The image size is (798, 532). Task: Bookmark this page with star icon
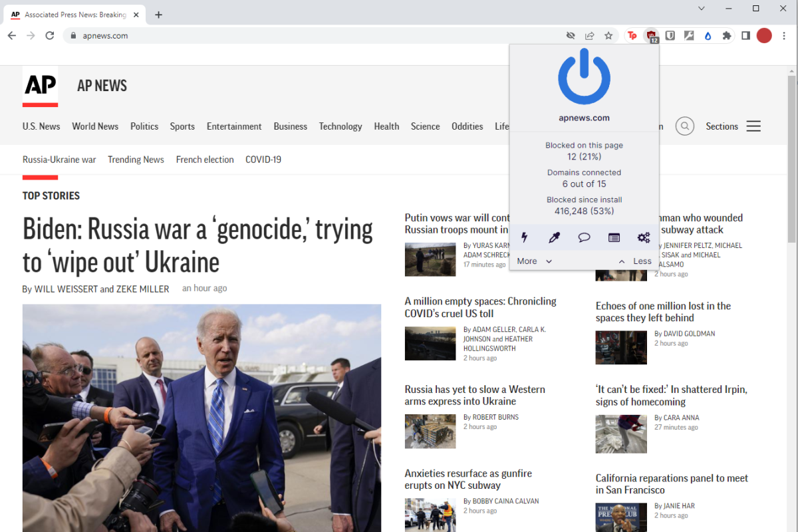click(x=608, y=36)
